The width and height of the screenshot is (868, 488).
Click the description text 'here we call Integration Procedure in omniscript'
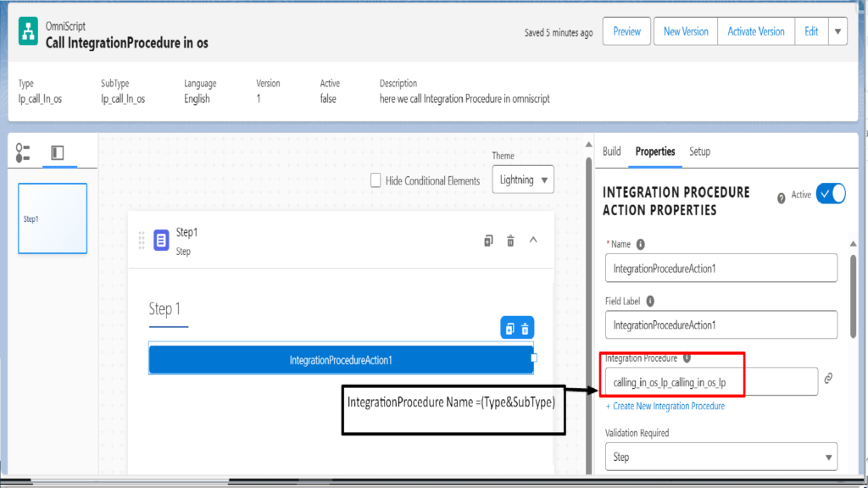click(x=465, y=99)
